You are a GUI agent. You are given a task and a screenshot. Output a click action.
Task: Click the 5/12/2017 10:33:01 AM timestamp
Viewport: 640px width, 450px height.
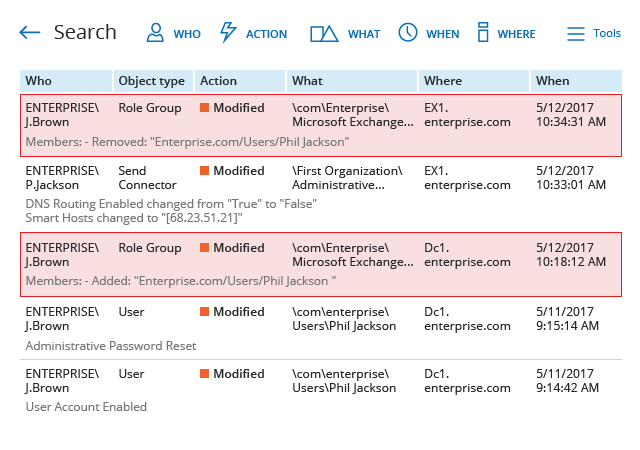(571, 178)
